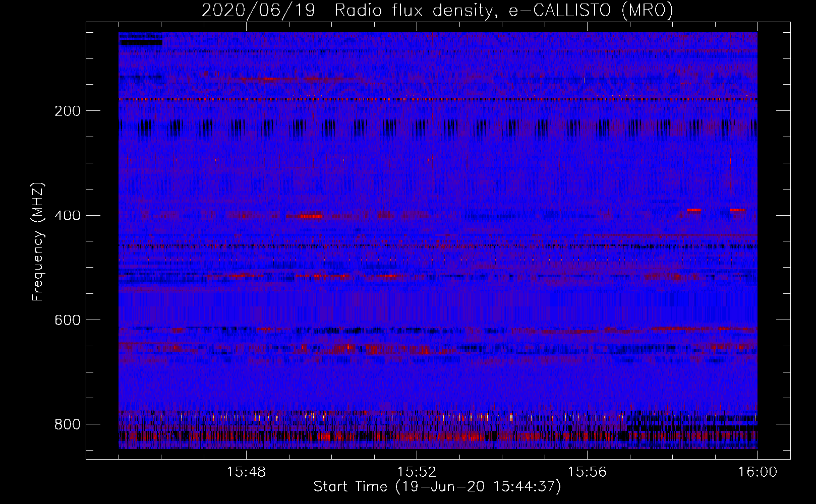Click the 200 frequency tick label

coord(67,111)
